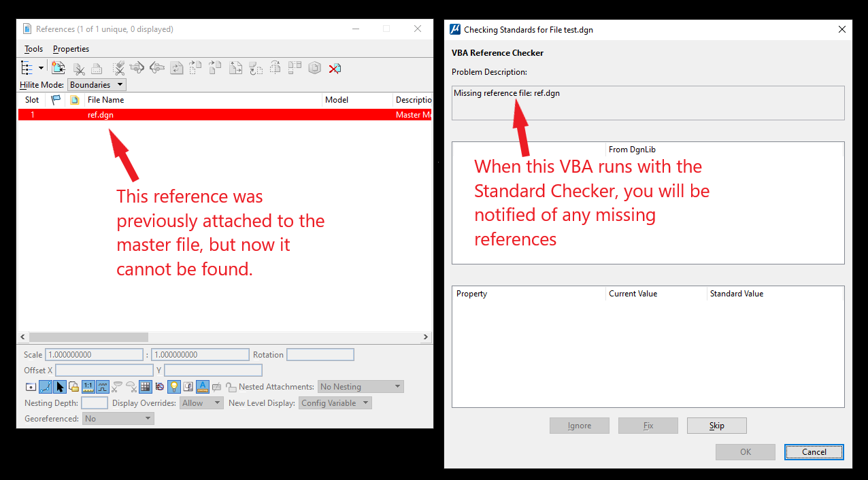Click the Skip button
This screenshot has height=480, width=868.
pos(717,426)
